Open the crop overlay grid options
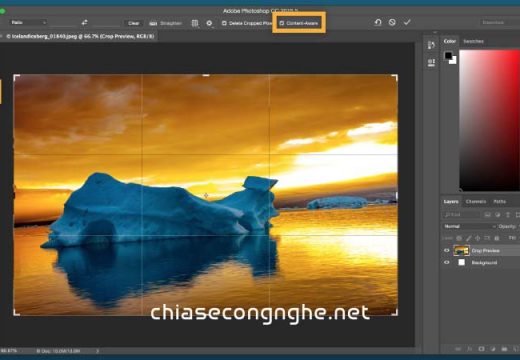 (195, 23)
